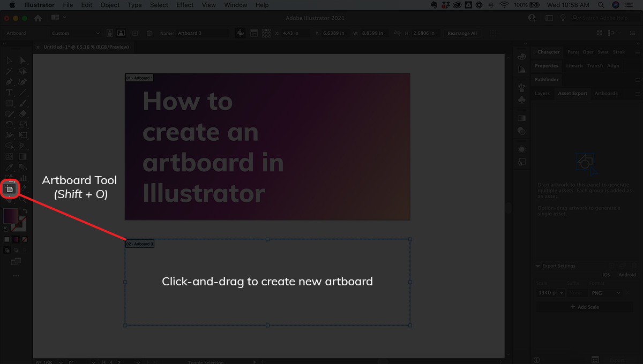Screen dimensions: 643x364
Task: Click the Rearrange All button
Action: coord(462,33)
